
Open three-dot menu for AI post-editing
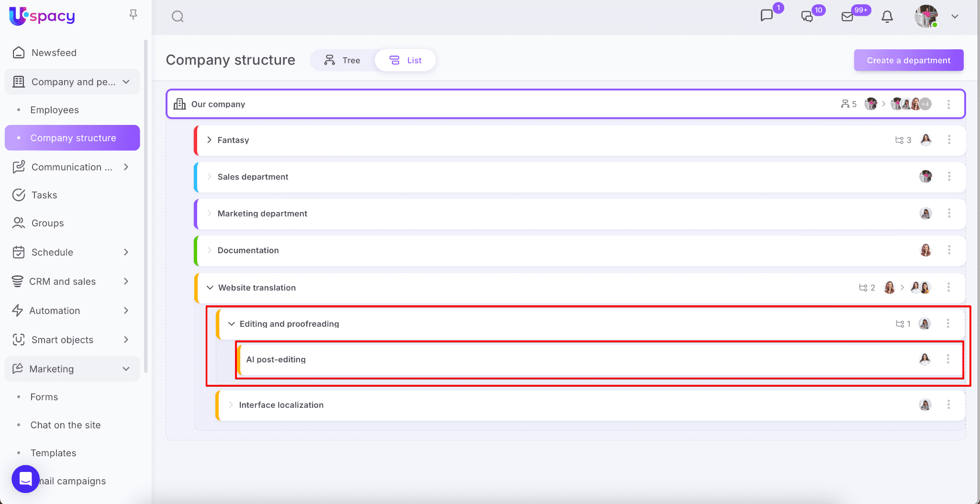click(x=947, y=359)
